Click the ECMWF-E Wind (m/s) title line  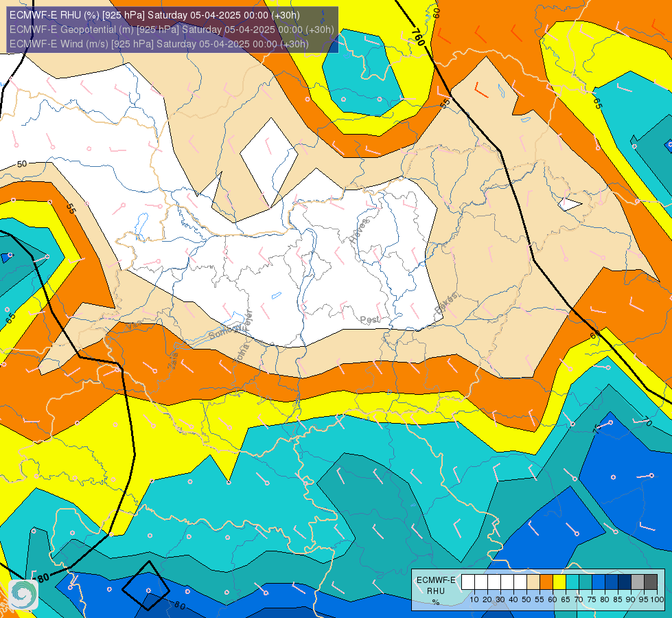[159, 44]
